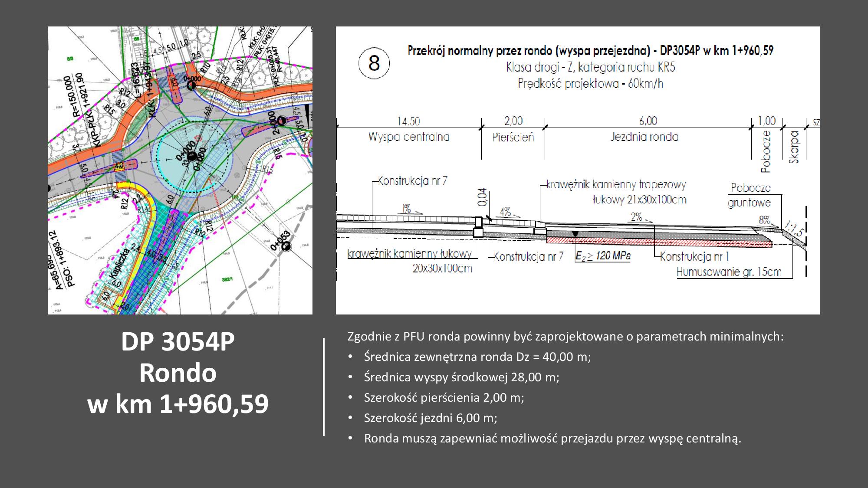
Task: Click bullet 'Średnica zewnętrzna ronda Dz = 40,00 m'
Action: 477,357
